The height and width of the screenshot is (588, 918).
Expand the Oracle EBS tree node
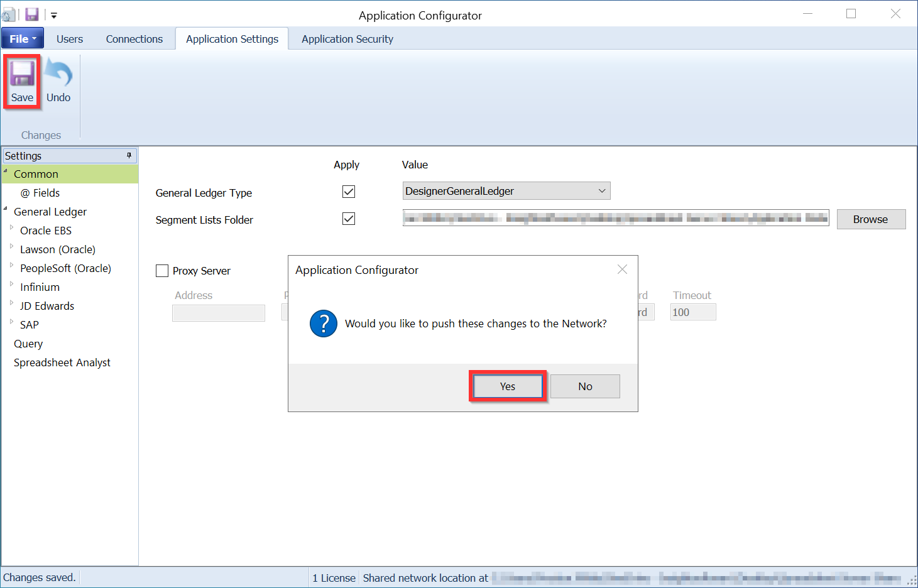(x=12, y=229)
